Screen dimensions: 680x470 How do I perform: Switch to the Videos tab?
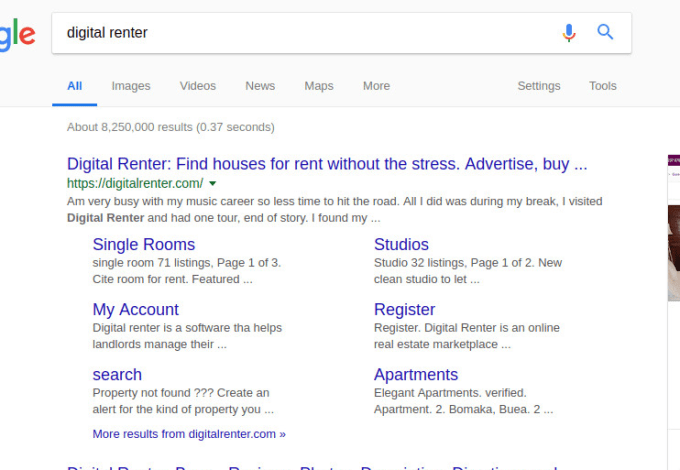point(198,86)
